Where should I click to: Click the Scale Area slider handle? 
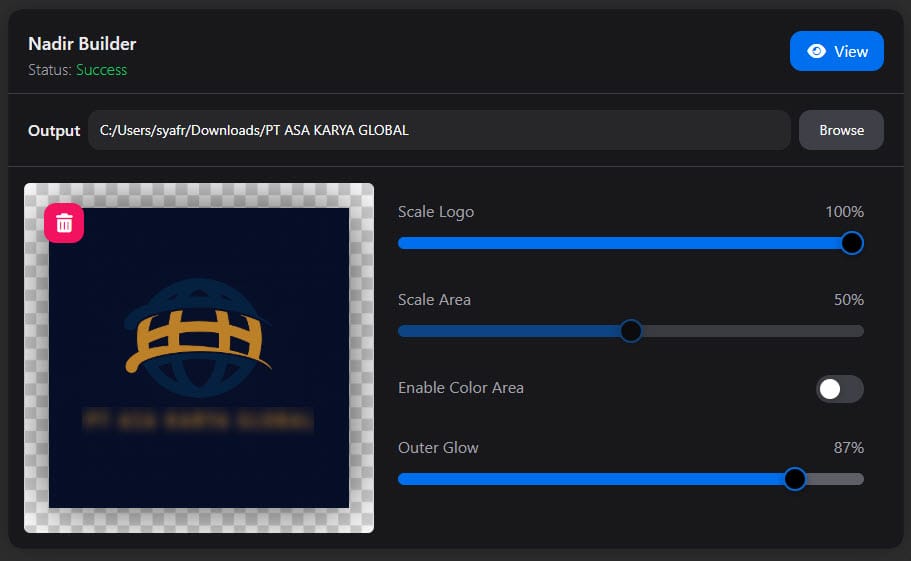tap(631, 331)
